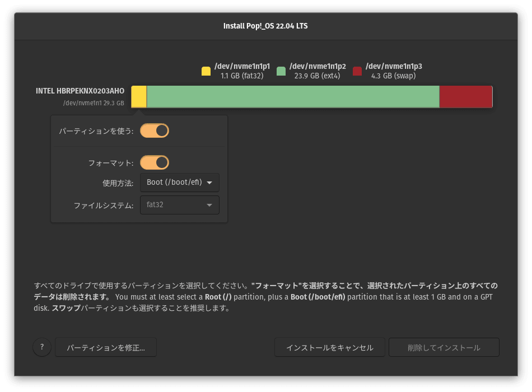Click the help question mark button
The height and width of the screenshot is (392, 532).
tap(42, 347)
